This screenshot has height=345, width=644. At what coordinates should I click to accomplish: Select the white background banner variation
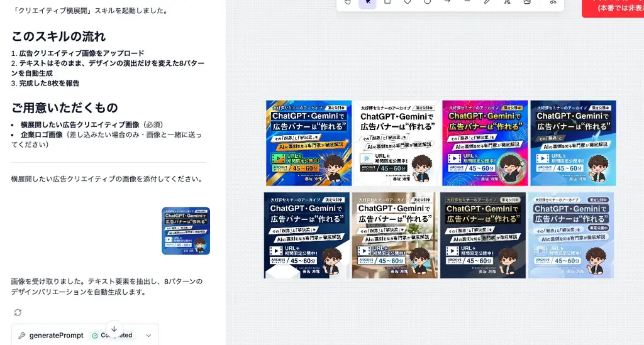click(x=396, y=143)
